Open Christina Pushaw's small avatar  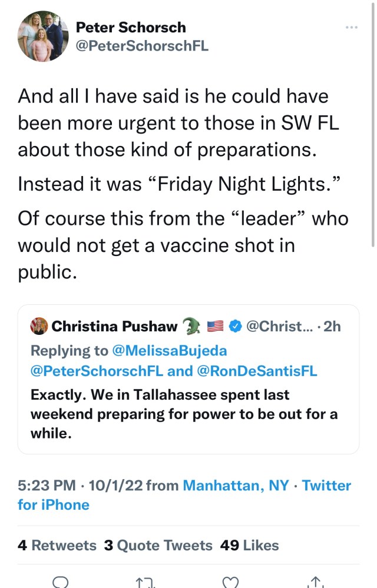39,326
